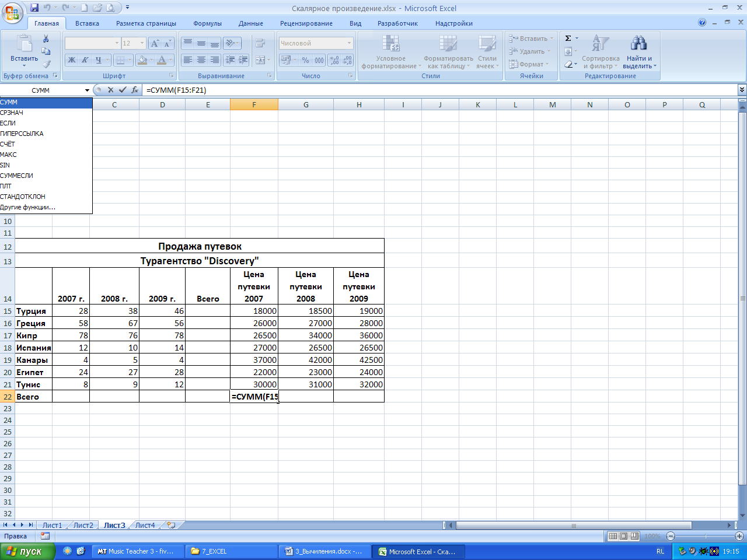747x560 pixels.
Task: Click Delete cells (Удалить) button
Action: coord(529,51)
